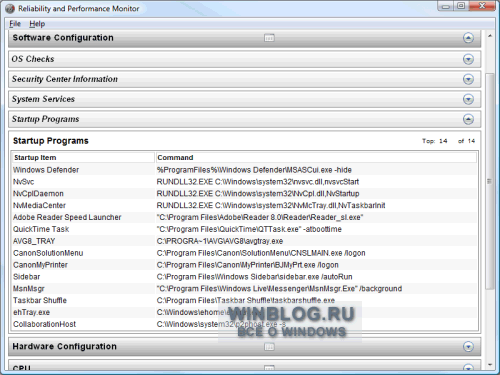Open the File menu
500x375 pixels.
[x=15, y=24]
